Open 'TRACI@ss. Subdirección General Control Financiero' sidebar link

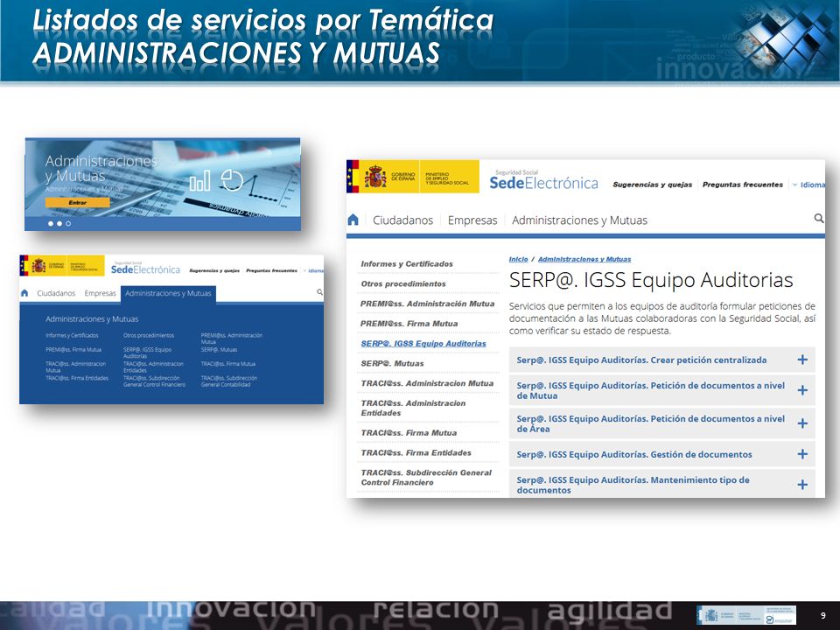pos(426,478)
